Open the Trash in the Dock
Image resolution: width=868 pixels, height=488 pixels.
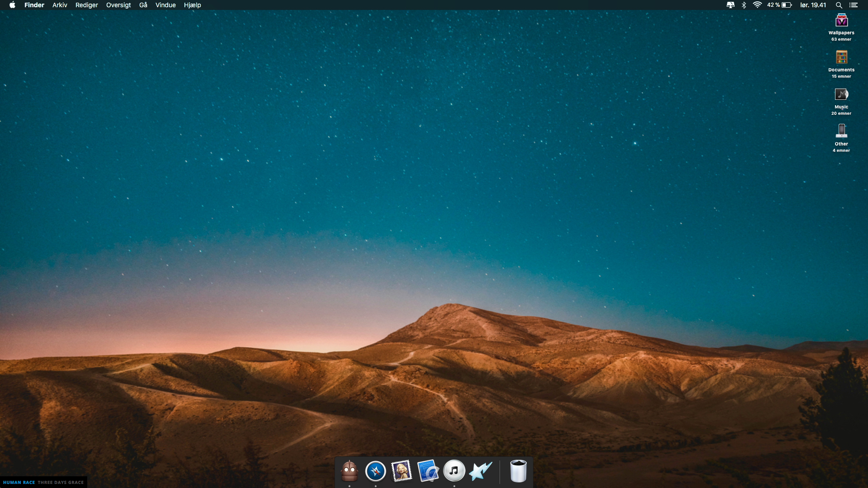tap(518, 471)
